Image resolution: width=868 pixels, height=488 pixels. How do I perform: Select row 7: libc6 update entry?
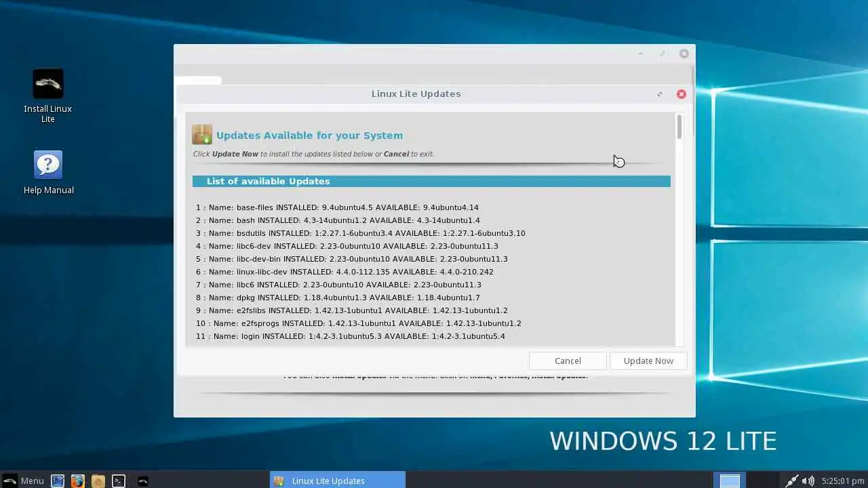[338, 285]
